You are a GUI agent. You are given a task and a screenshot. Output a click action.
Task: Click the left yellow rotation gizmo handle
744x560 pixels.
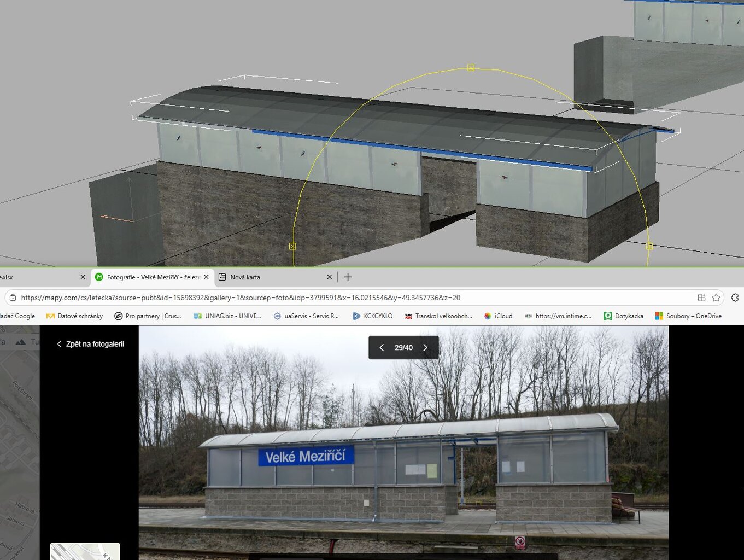click(292, 246)
